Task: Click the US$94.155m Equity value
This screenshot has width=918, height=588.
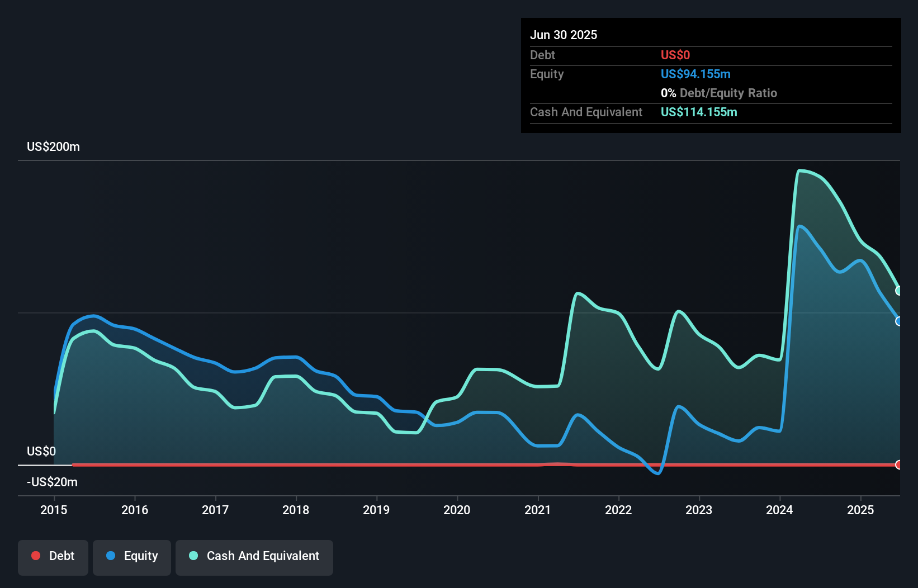Action: [x=695, y=74]
